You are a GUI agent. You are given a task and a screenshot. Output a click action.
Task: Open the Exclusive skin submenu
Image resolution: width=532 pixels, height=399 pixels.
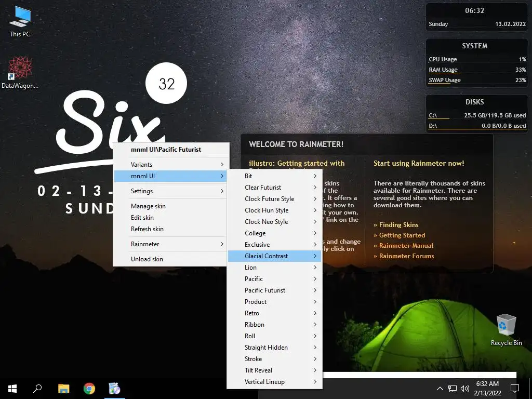click(x=274, y=245)
